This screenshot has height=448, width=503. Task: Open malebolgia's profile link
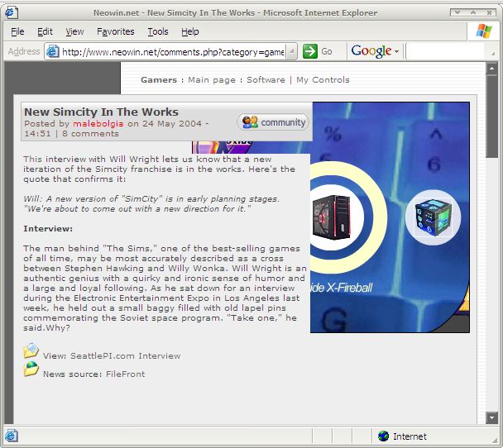pos(98,123)
